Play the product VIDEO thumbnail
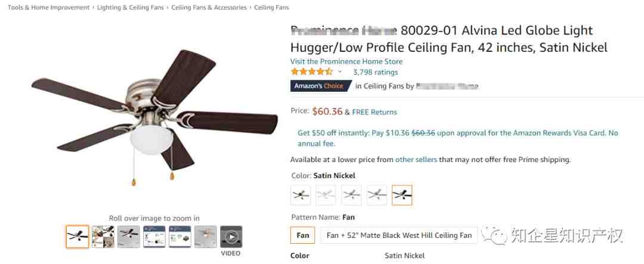The height and width of the screenshot is (264, 644). coord(231,237)
